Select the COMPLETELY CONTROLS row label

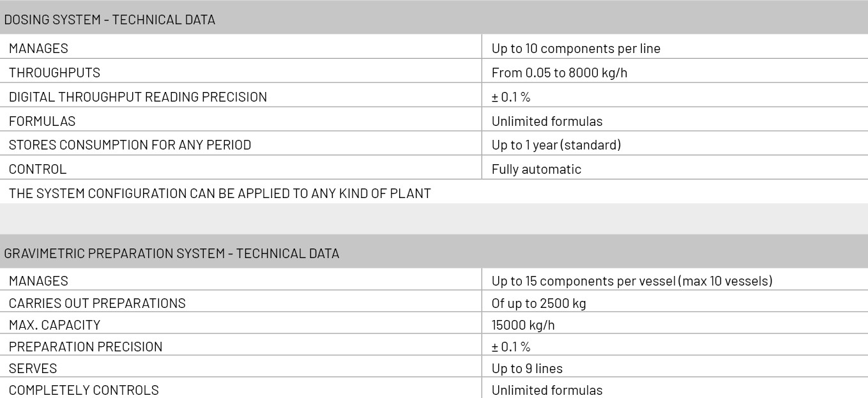click(84, 390)
